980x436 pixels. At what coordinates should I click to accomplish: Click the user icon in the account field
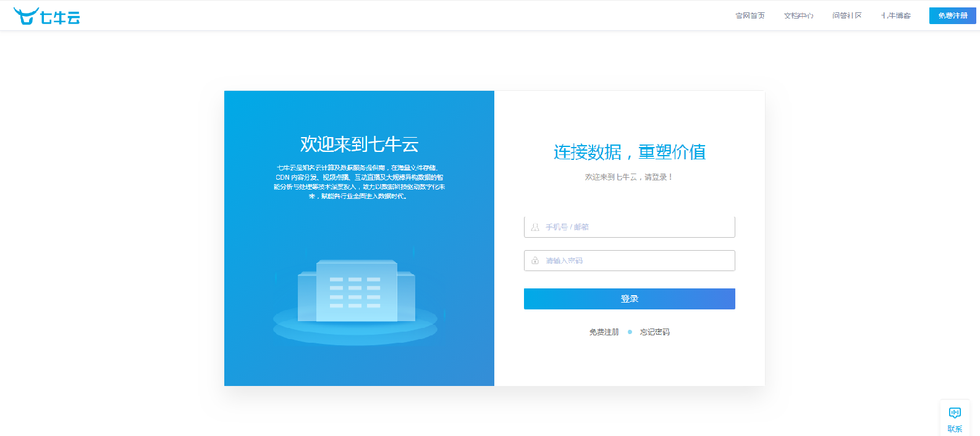[x=535, y=227]
